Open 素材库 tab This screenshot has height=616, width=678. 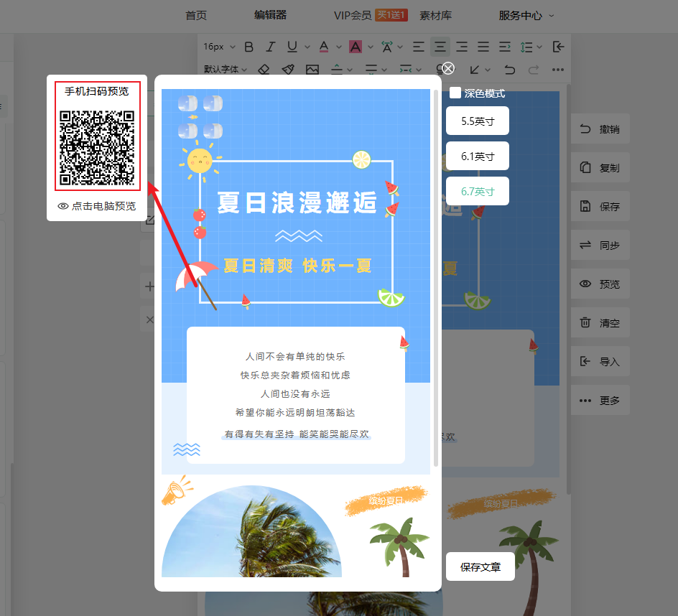click(435, 16)
